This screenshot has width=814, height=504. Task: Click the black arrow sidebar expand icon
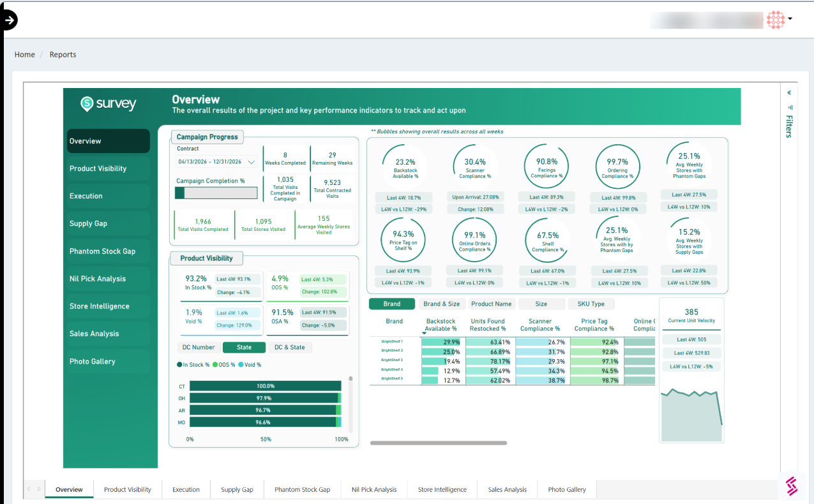point(8,20)
